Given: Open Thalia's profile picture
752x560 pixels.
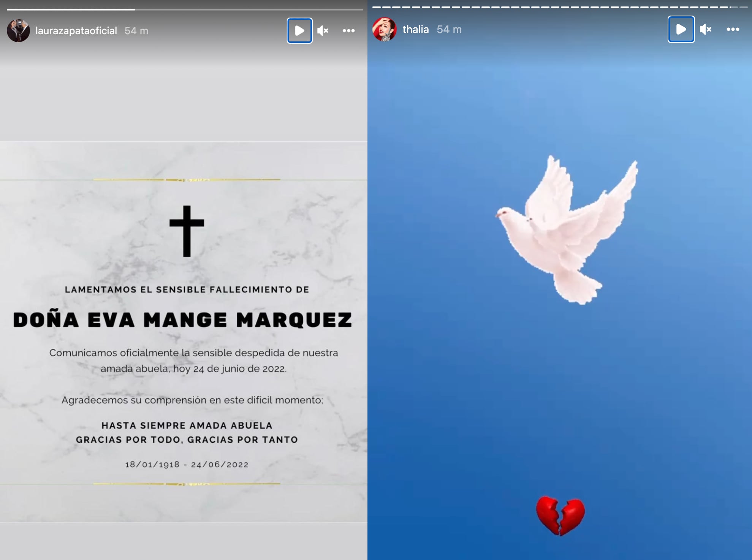Looking at the screenshot, I should coord(385,29).
